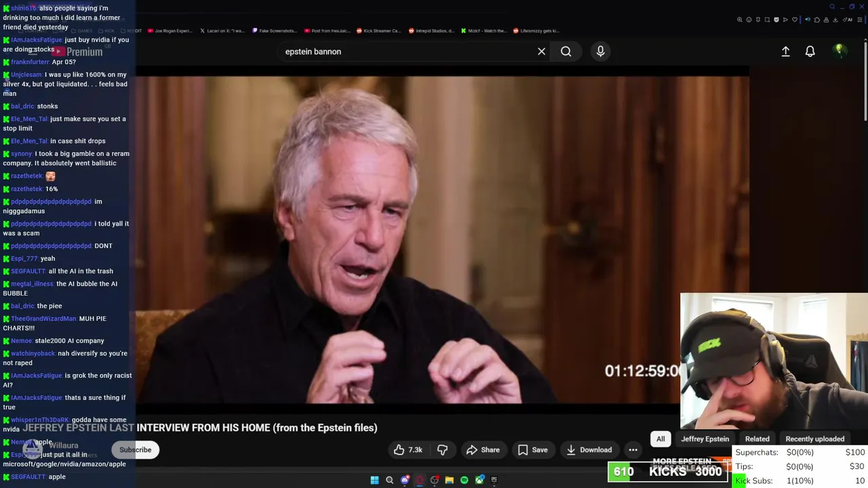Open Lifeismizzy gets ki... bookmark

point(536,30)
